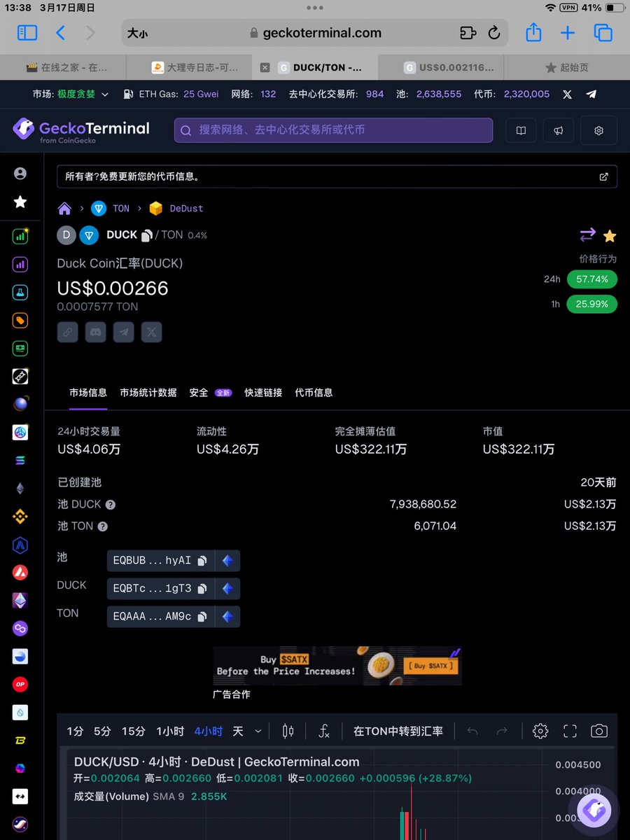The image size is (630, 840).
Task: Set chart interval to 4小时
Action: click(209, 731)
